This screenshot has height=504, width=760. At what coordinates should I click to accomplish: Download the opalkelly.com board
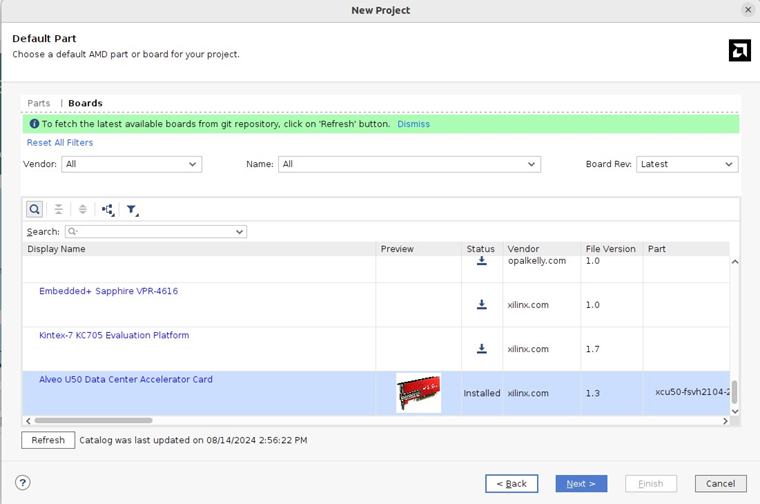[481, 261]
